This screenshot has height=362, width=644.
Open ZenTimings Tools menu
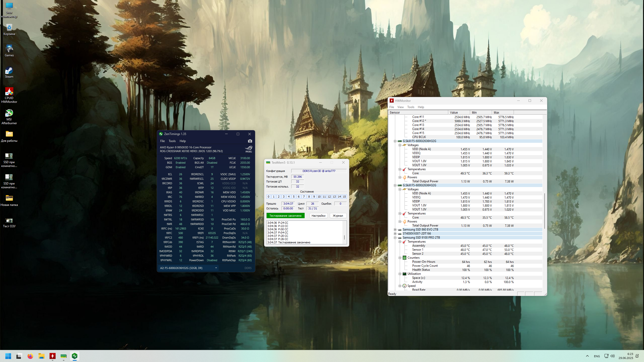172,141
